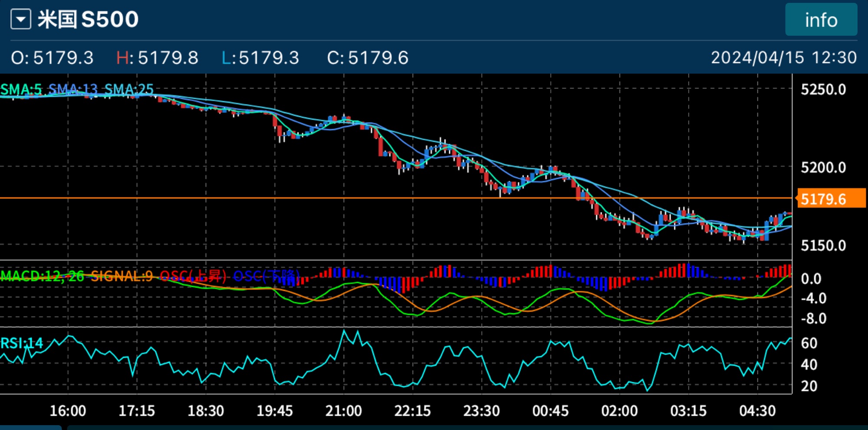Select the SMA:25 indicator label
Viewport: 868px width, 430px height.
(129, 89)
